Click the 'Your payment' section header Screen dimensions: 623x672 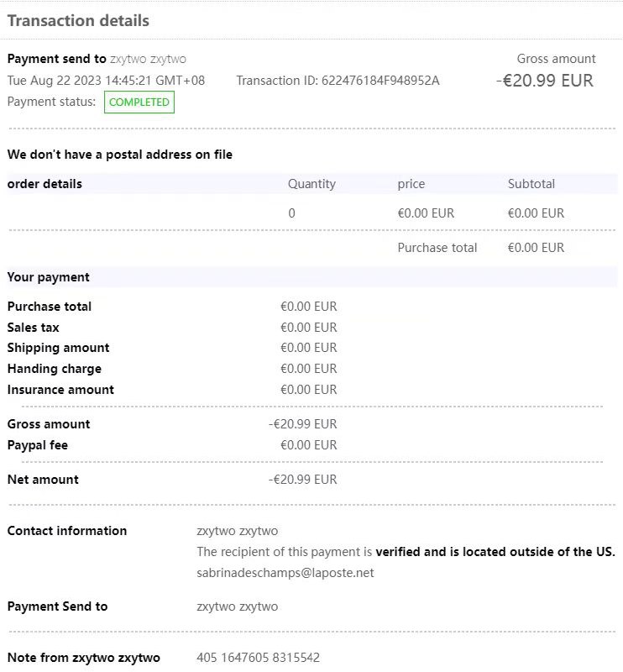point(49,277)
